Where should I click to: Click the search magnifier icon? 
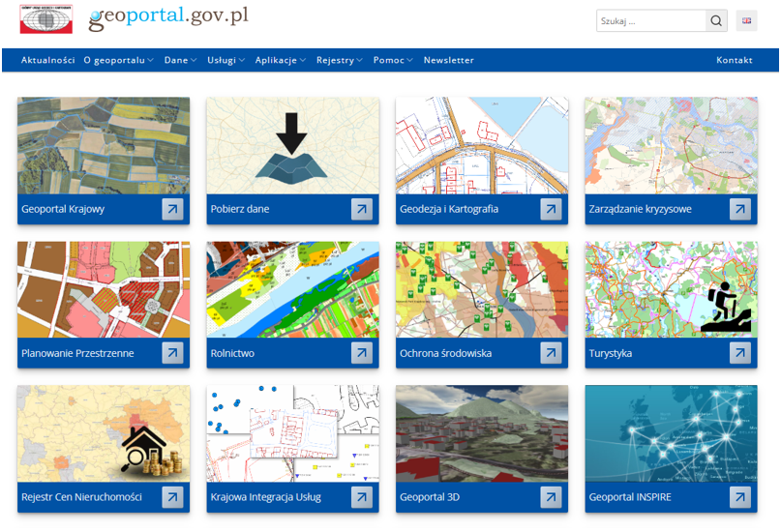click(x=716, y=21)
